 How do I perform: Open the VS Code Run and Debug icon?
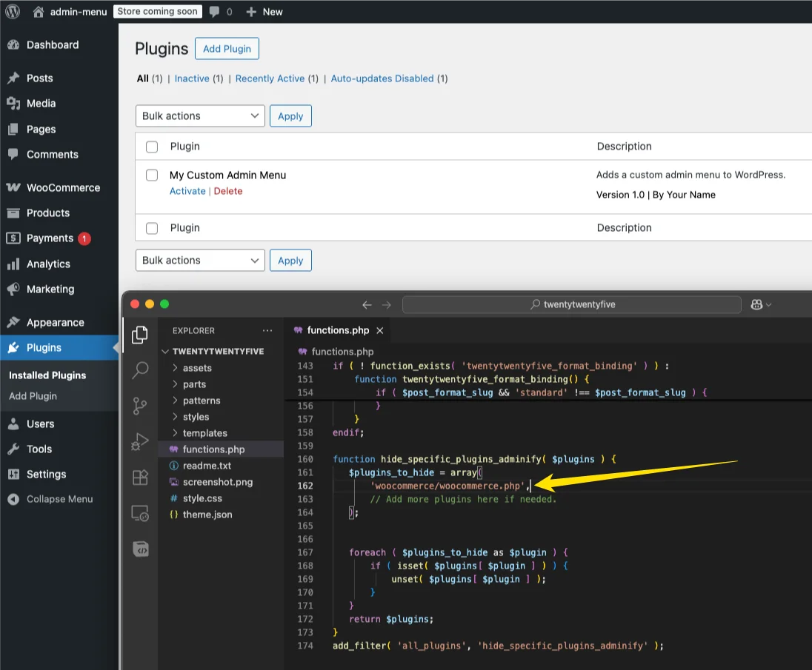tap(140, 442)
